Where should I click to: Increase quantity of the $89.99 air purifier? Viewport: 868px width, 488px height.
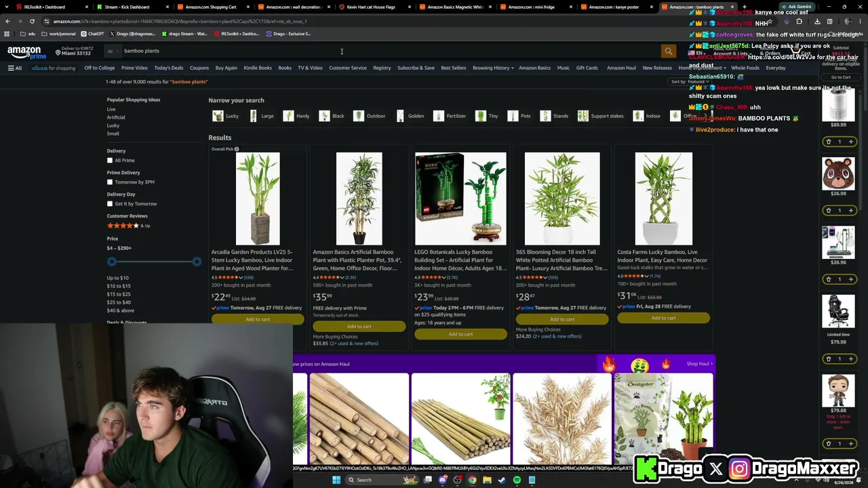850,142
